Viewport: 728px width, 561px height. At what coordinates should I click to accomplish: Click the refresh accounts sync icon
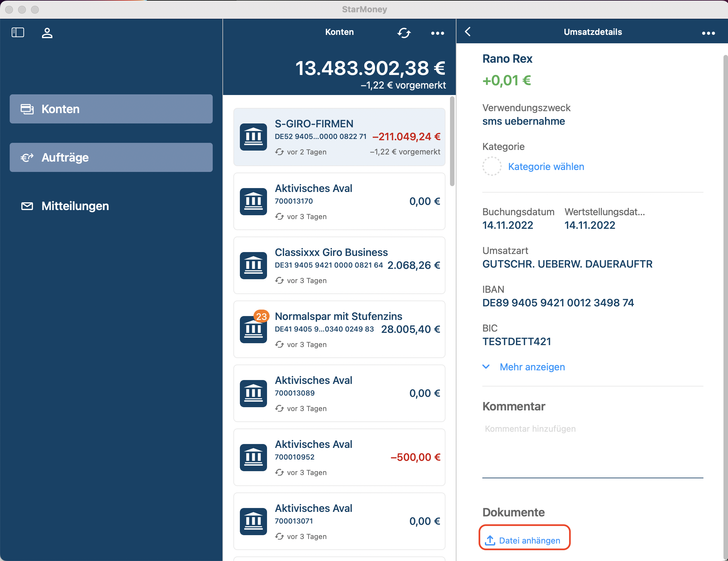[x=404, y=33]
